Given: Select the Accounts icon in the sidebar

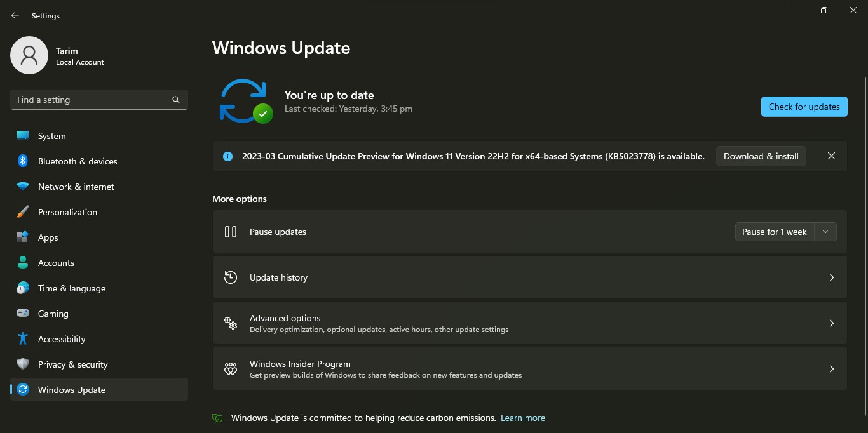Looking at the screenshot, I should click(x=23, y=263).
